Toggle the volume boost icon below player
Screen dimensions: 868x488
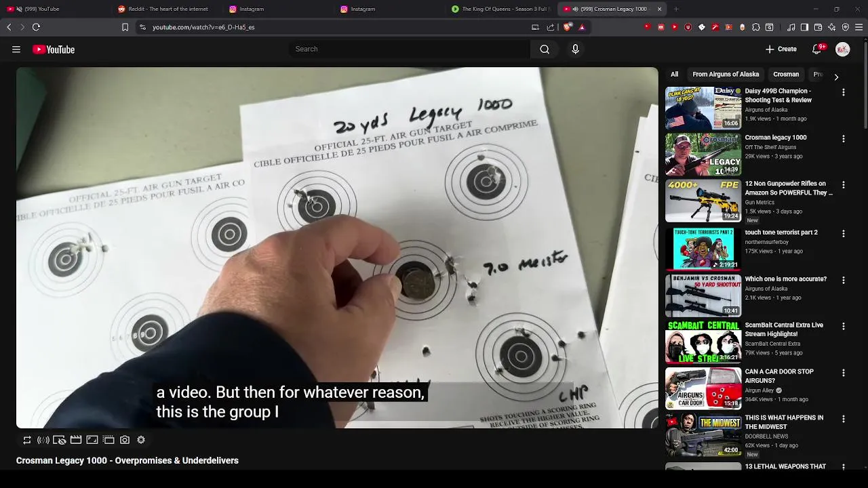coord(43,440)
